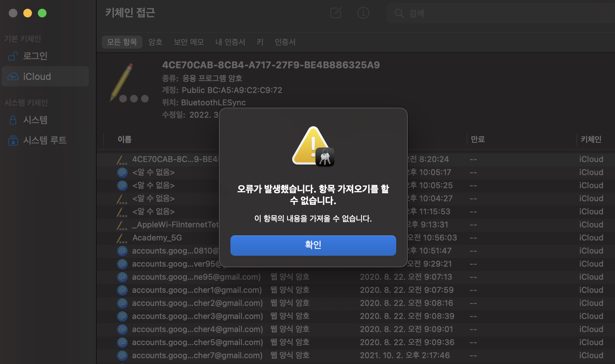
Task: Select the accounts.goog...0810@ row
Action: [355, 251]
